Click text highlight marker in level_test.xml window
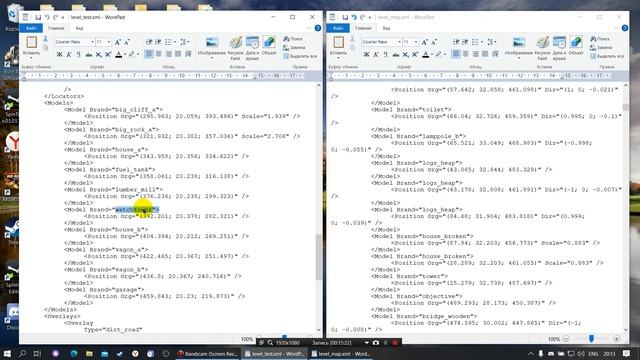Screen dimensions: 640x360 [x=131, y=54]
